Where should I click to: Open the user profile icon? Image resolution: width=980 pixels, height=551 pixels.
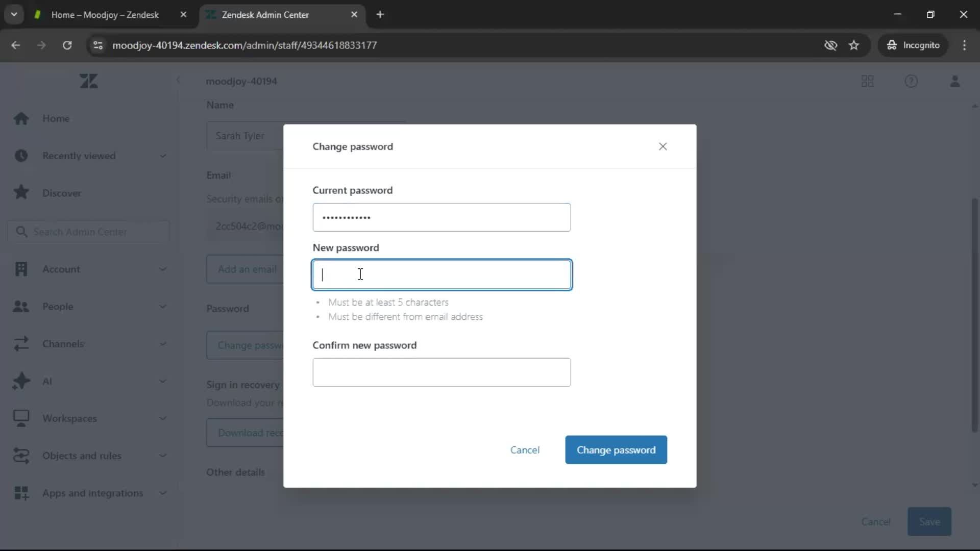(x=954, y=81)
